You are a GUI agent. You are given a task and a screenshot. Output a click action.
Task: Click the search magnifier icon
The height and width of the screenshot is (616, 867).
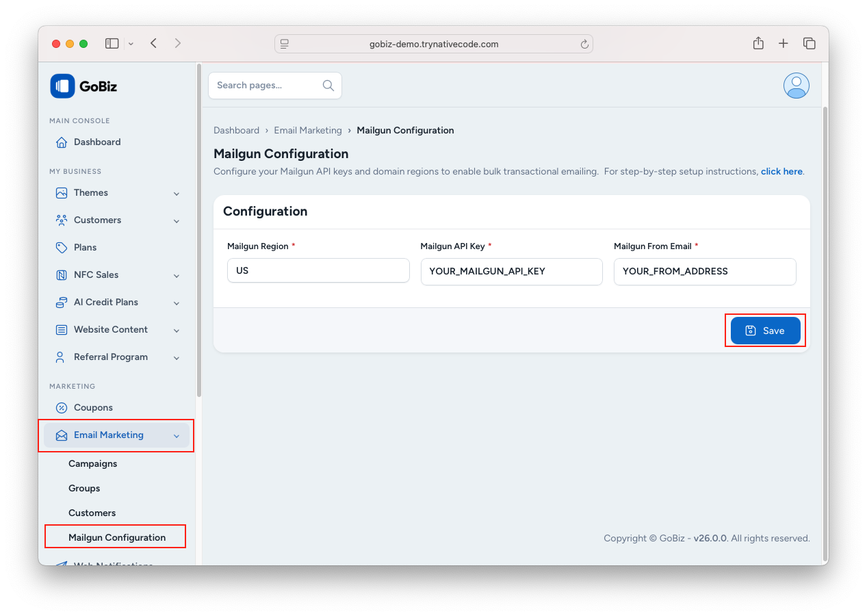pos(328,86)
